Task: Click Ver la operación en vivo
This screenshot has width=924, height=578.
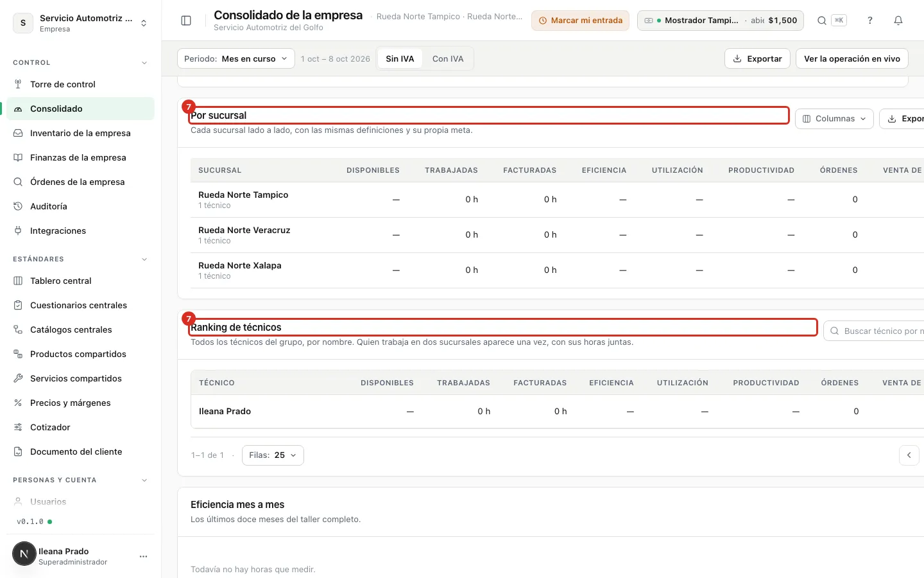Action: click(x=852, y=58)
